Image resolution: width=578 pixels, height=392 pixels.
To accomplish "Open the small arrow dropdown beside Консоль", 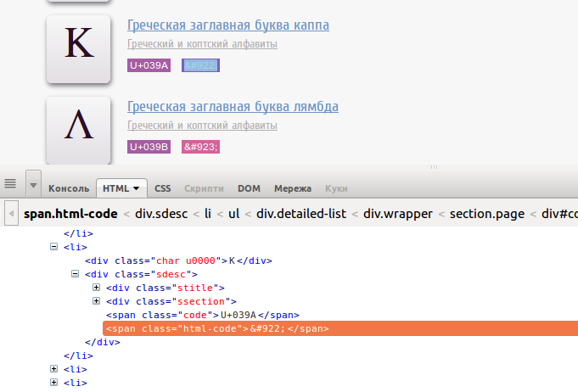I will [x=33, y=184].
